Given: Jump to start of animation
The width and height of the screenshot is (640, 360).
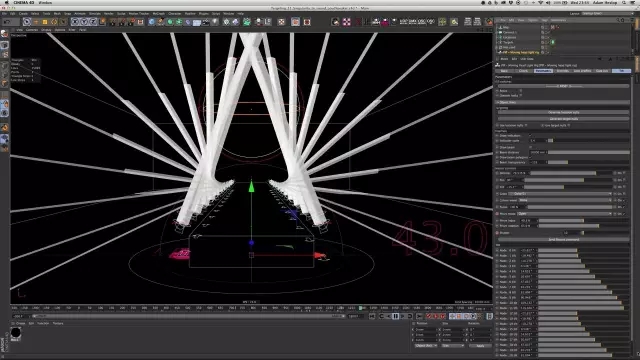Looking at the screenshot, I should [372, 316].
